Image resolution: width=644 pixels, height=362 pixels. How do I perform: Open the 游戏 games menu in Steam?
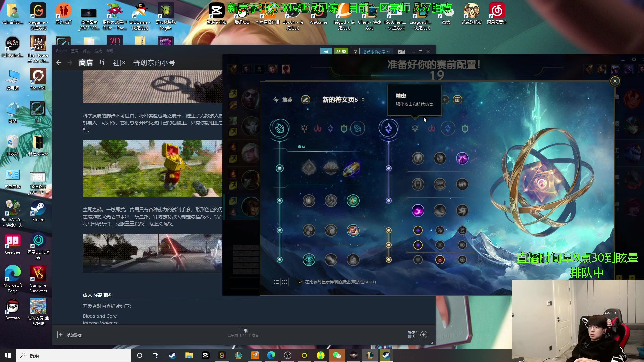coord(98,51)
